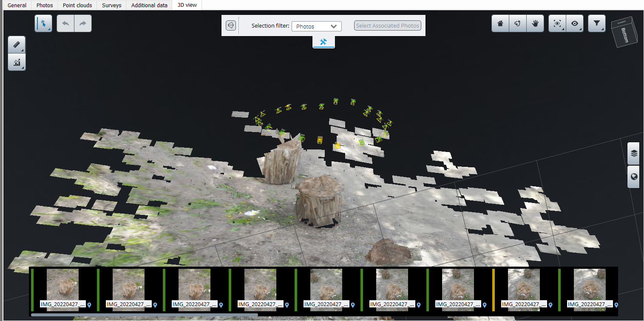Open the globe basemap panel button
The width and height of the screenshot is (644, 321).
coord(634,177)
